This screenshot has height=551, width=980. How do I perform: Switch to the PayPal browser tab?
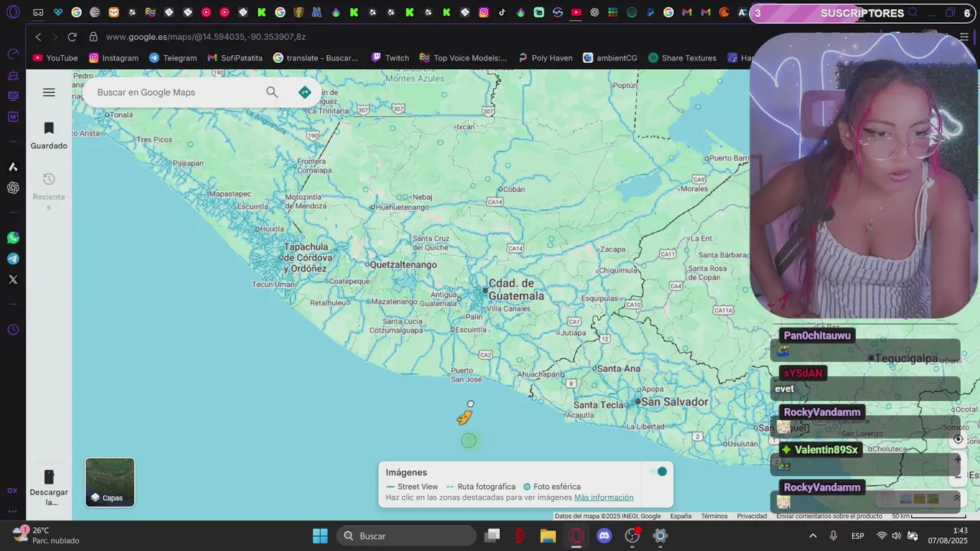[650, 12]
